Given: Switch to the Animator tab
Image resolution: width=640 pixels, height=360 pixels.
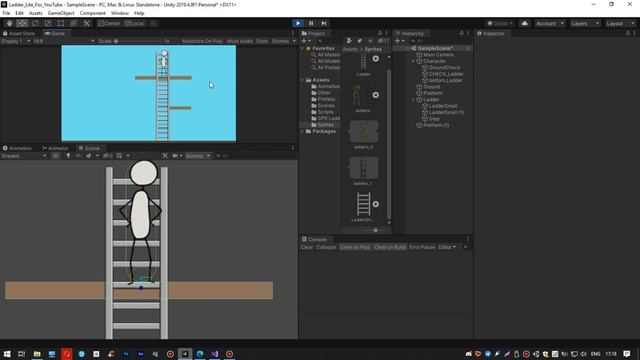Looking at the screenshot, I should coord(55,148).
